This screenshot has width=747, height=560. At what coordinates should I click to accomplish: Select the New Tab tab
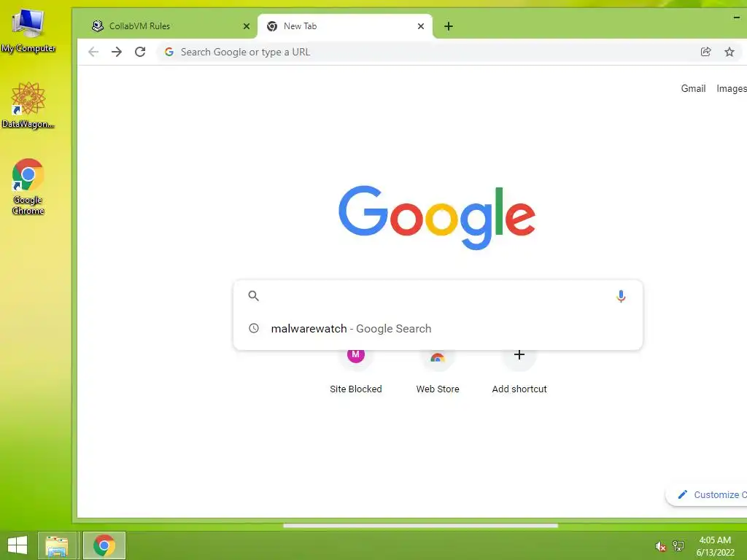(345, 26)
